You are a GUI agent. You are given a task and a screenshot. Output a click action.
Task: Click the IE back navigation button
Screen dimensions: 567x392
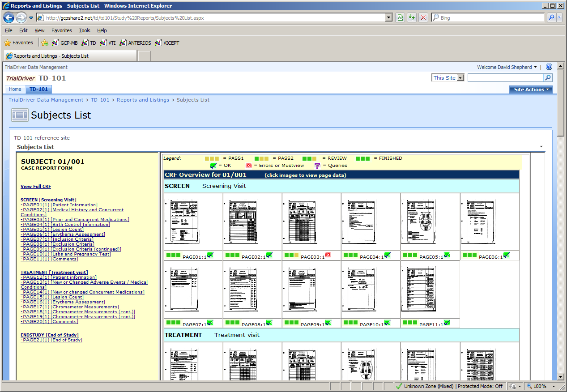(9, 18)
